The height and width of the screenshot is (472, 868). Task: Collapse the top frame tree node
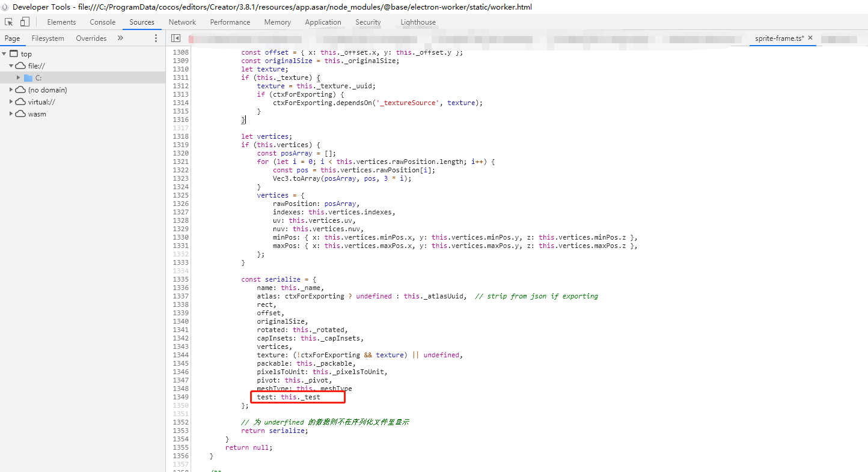pos(5,54)
